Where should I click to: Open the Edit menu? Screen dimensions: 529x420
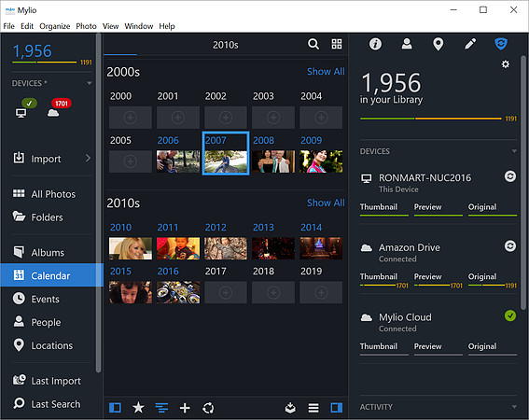(27, 26)
